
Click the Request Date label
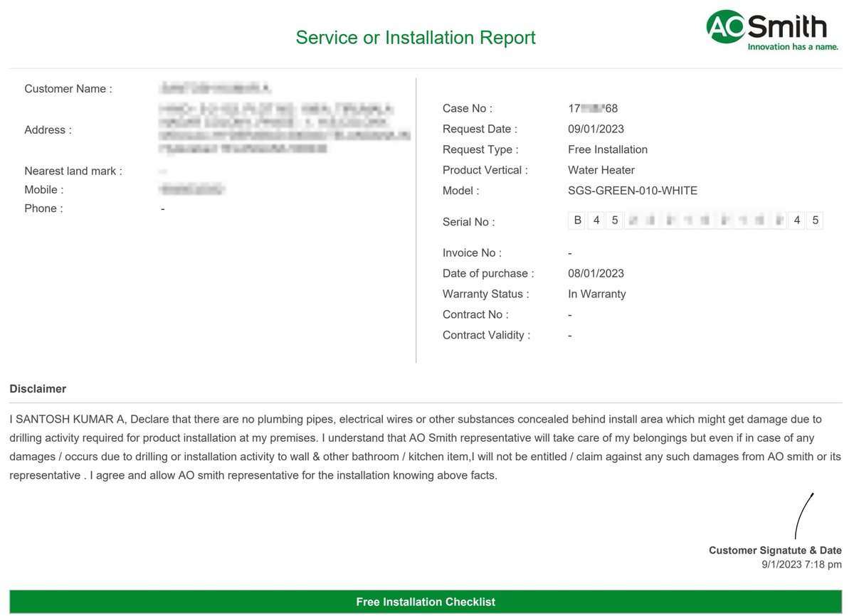point(480,129)
